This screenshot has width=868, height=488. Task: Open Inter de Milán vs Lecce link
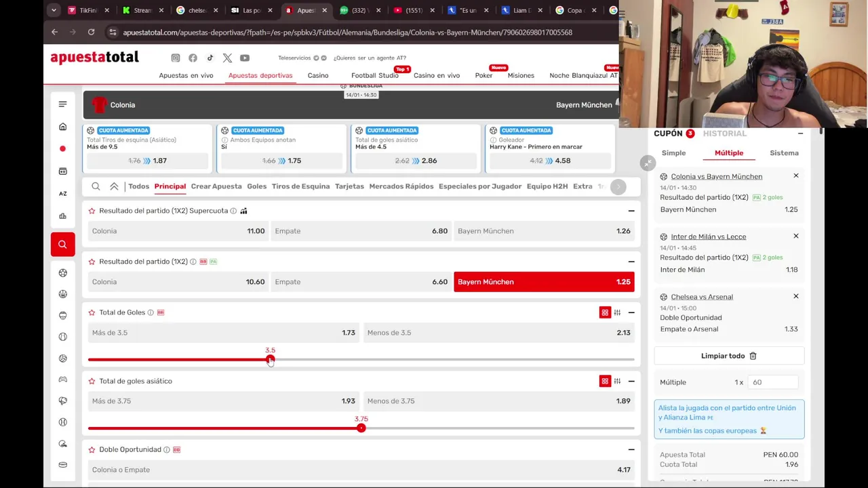[708, 237]
